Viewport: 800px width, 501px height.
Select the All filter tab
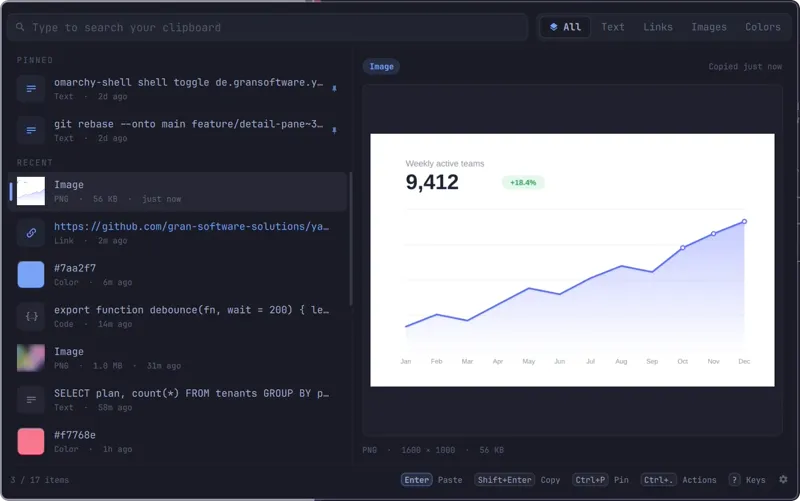565,27
